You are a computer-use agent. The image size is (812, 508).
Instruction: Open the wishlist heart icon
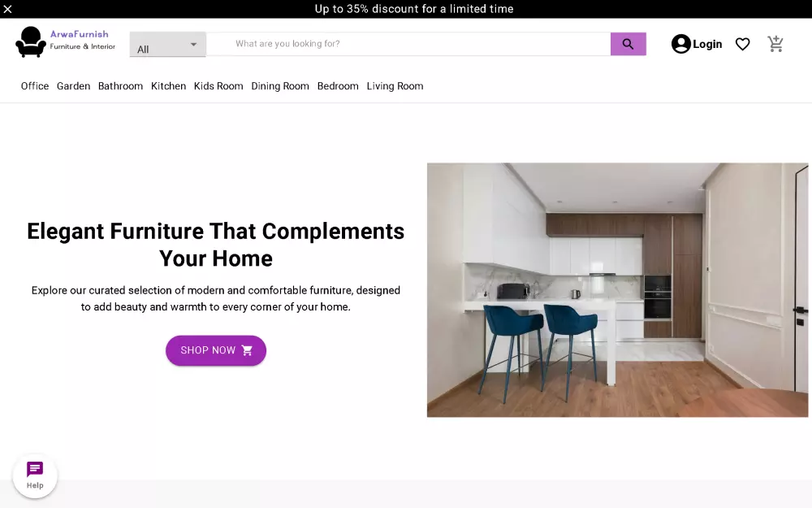point(742,44)
